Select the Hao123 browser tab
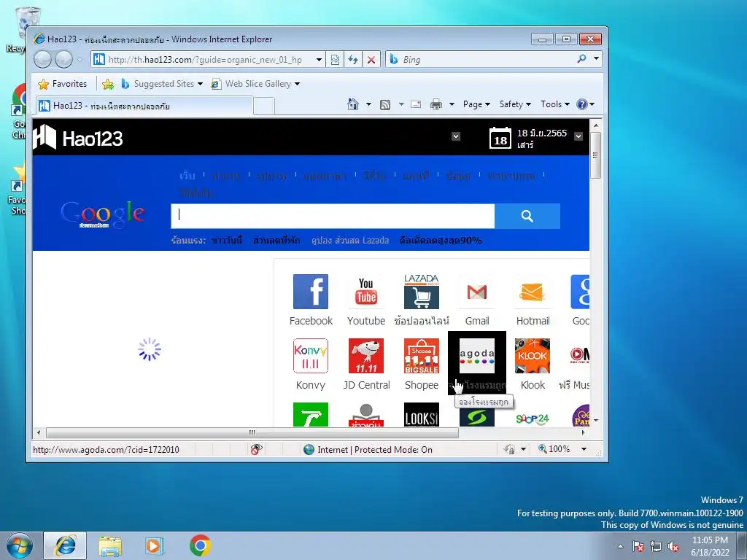747x560 pixels. click(144, 106)
